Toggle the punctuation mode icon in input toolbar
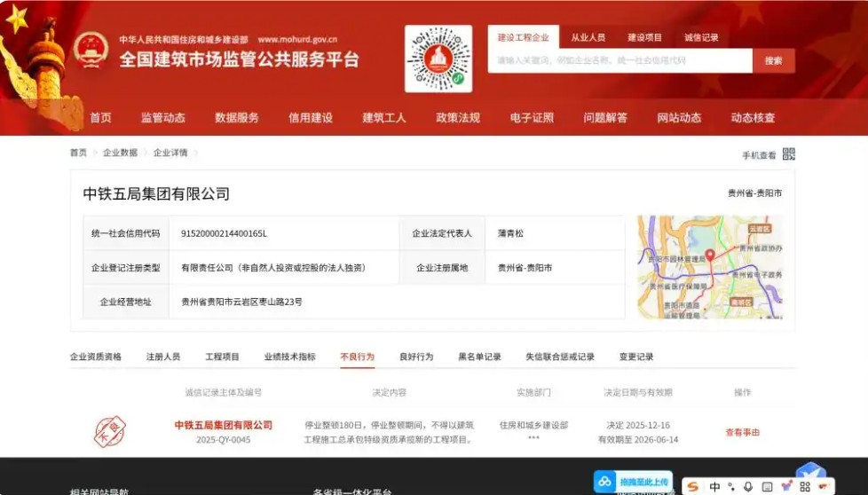The width and height of the screenshot is (868, 495). point(731,487)
